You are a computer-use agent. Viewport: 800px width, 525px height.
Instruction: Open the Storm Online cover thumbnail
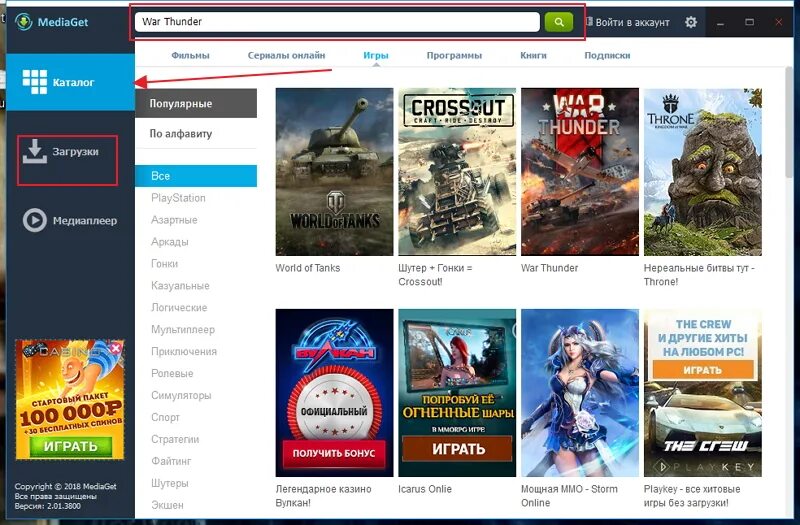point(580,393)
